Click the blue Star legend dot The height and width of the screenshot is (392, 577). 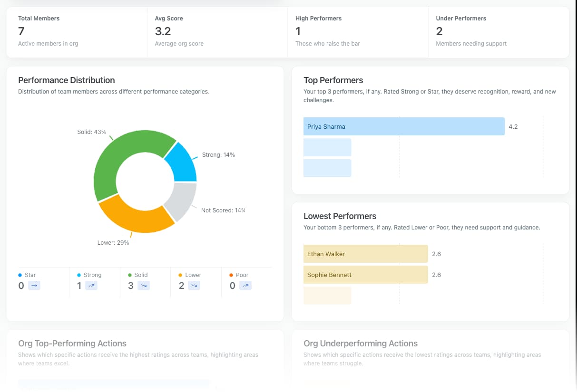(19, 275)
